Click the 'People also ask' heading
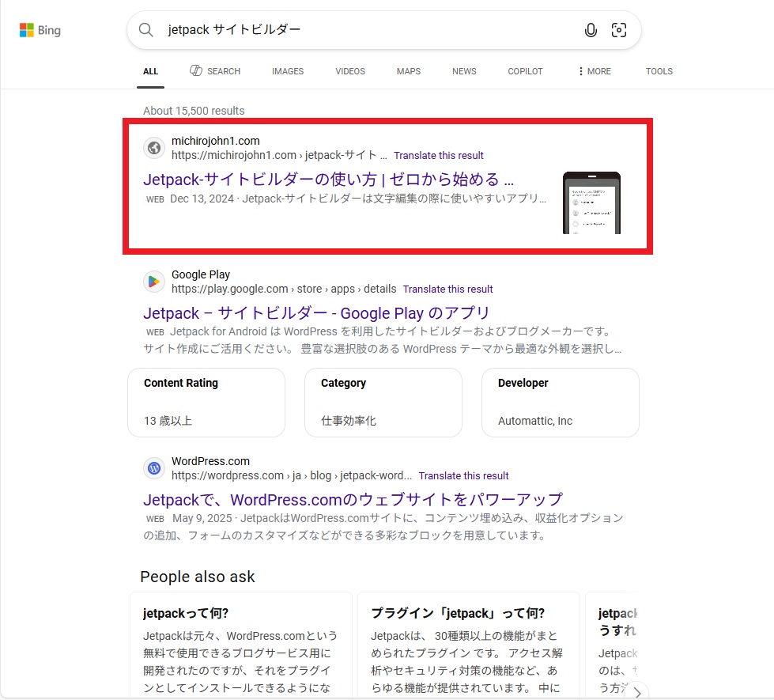Viewport: 774px width, 700px height. pos(198,577)
